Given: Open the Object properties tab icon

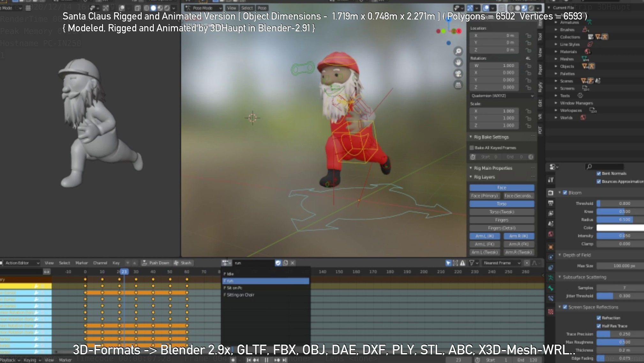Looking at the screenshot, I should (x=551, y=247).
